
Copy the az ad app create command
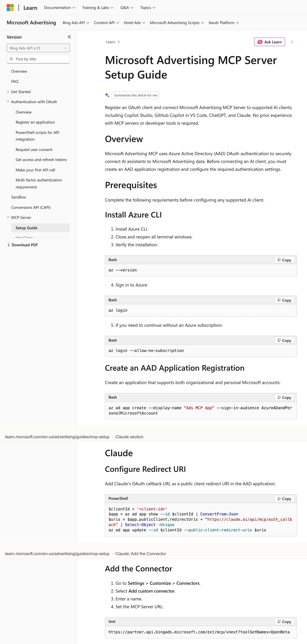(x=284, y=397)
